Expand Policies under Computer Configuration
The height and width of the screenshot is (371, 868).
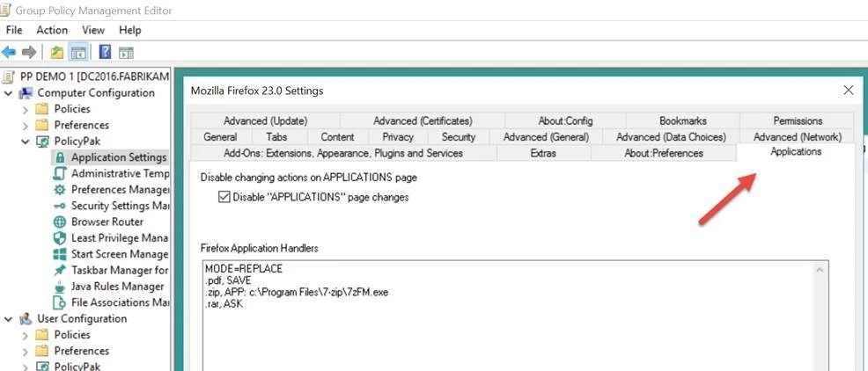(26, 109)
